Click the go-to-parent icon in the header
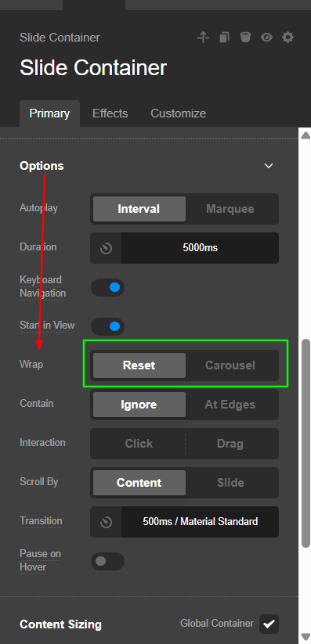The width and height of the screenshot is (311, 644). point(203,38)
